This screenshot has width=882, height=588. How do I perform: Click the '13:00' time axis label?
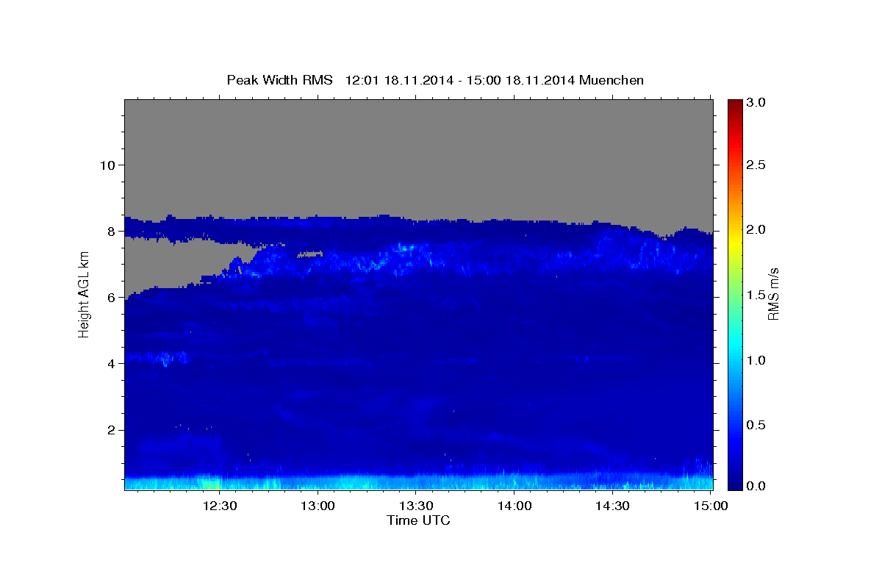tap(318, 506)
